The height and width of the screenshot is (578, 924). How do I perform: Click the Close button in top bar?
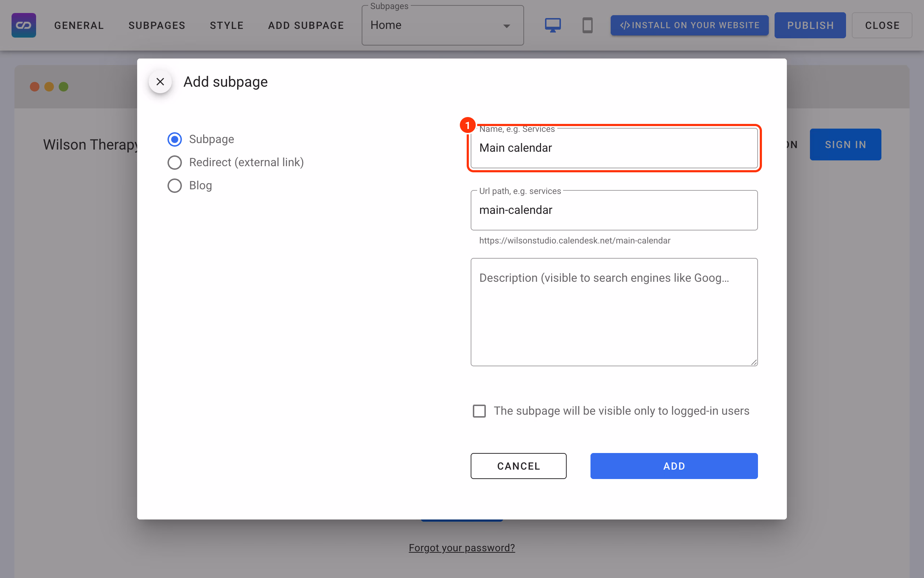pyautogui.click(x=882, y=25)
